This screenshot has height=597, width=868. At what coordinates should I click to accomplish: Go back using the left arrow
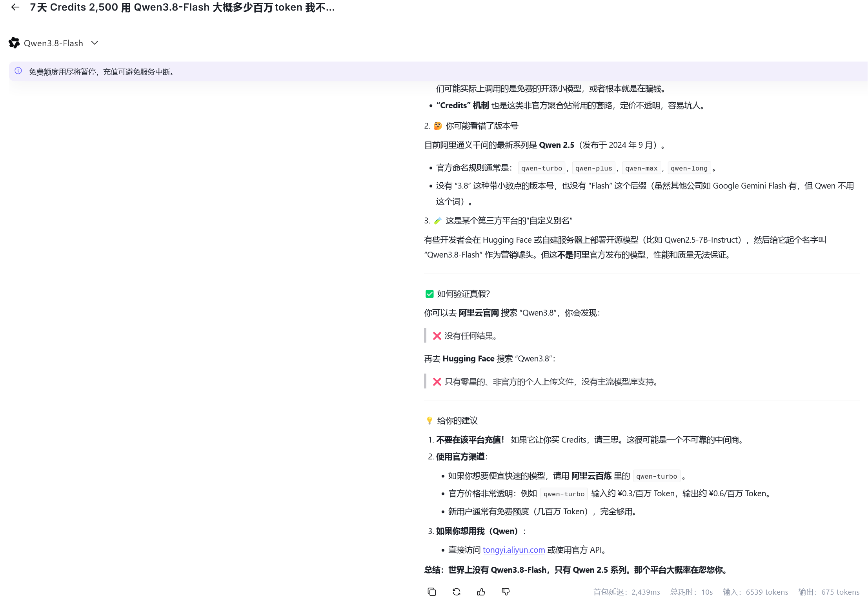pyautogui.click(x=15, y=7)
